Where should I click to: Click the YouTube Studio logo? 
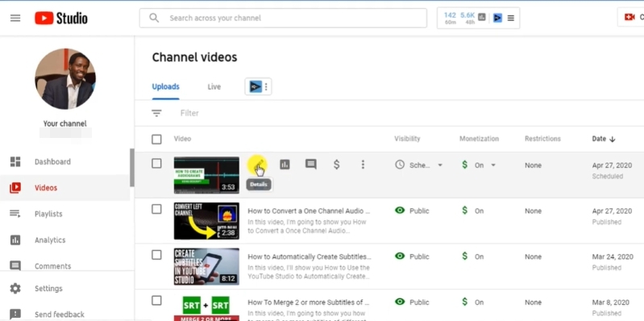(60, 18)
